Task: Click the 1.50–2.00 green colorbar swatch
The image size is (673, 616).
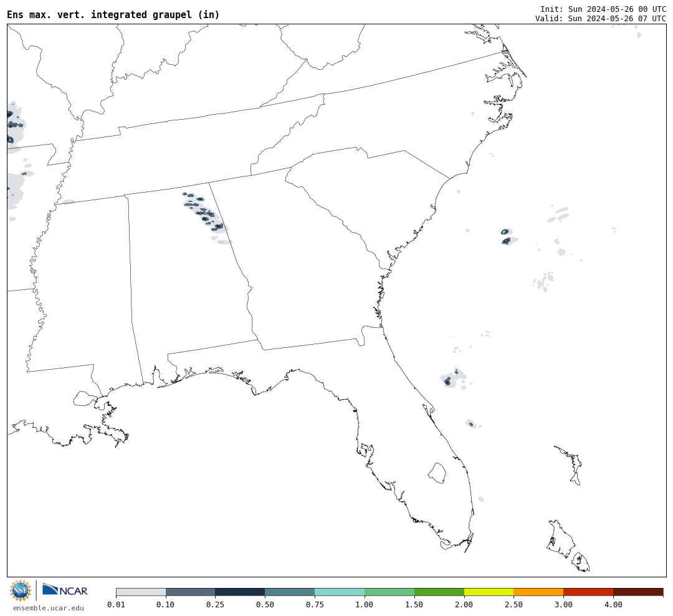Action: [439, 592]
